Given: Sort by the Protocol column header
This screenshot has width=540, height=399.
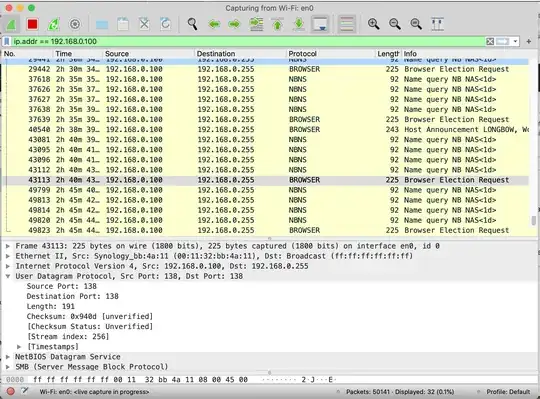Looking at the screenshot, I should tap(331, 54).
